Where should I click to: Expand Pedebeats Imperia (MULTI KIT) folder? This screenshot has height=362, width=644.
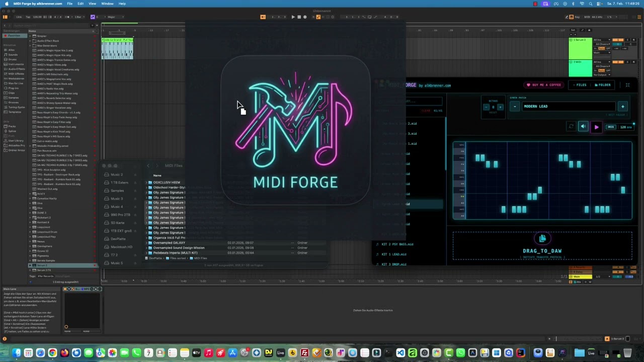click(146, 253)
